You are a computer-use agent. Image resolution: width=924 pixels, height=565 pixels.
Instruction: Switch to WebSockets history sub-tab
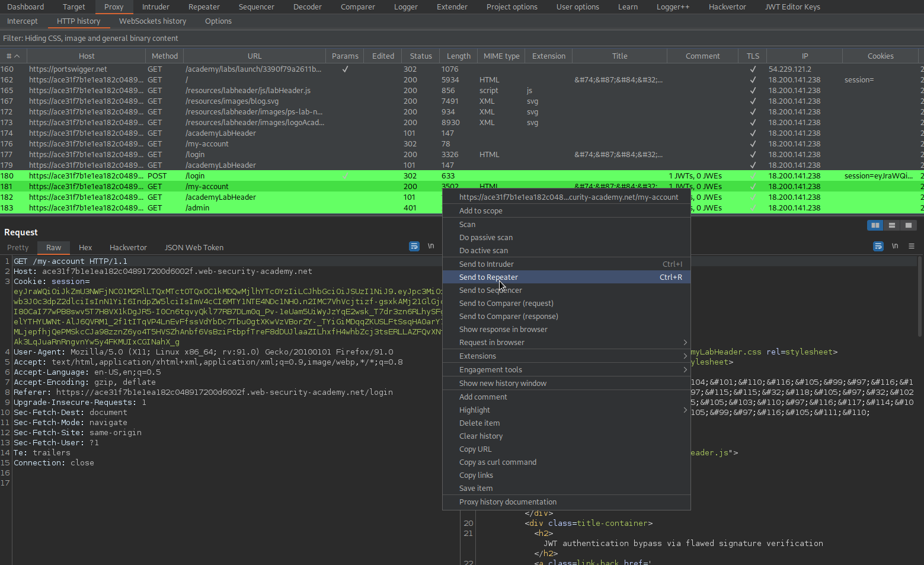click(x=153, y=21)
